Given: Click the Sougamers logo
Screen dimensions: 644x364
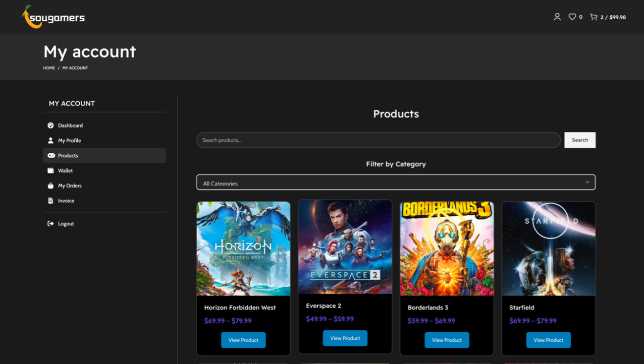Looking at the screenshot, I should 54,17.
